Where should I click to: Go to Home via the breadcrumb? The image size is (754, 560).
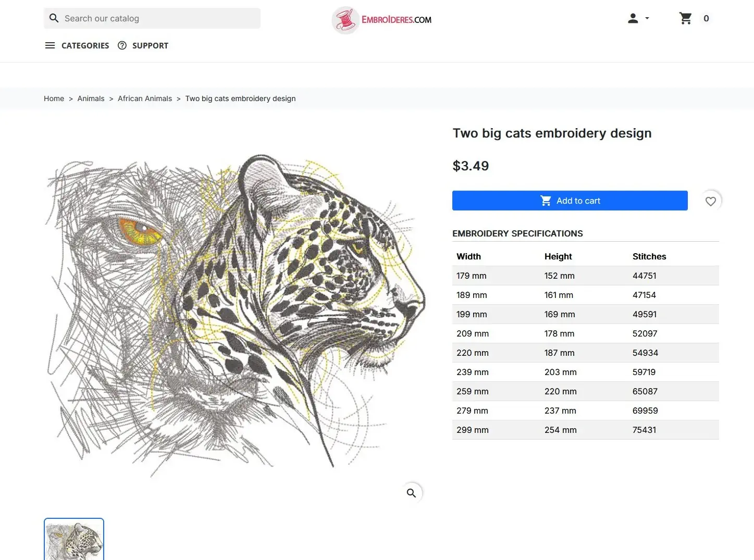54,98
